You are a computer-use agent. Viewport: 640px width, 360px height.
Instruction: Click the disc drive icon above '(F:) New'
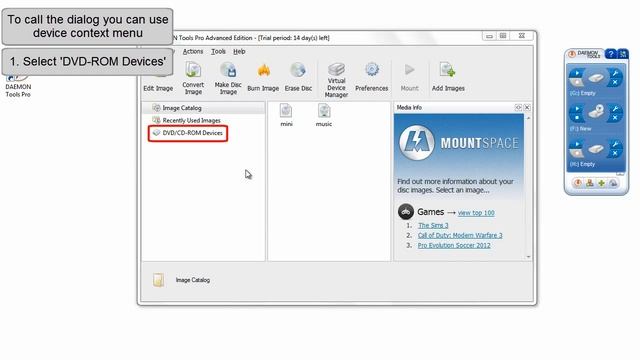(x=596, y=112)
